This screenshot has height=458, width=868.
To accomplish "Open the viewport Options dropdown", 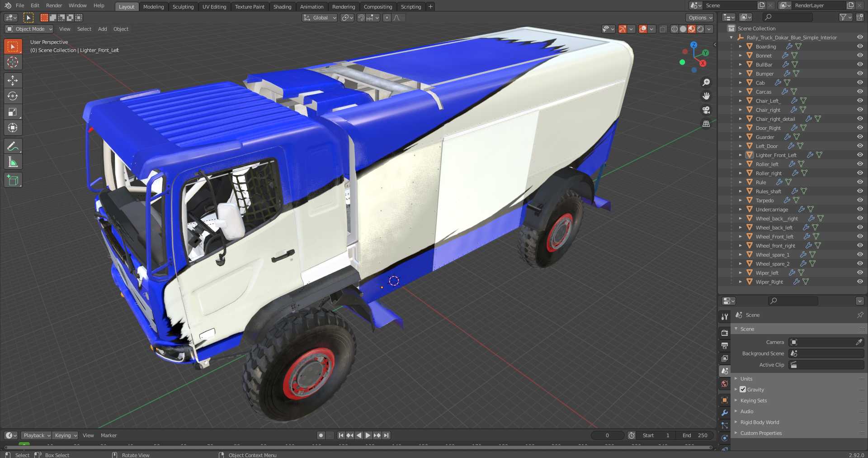I will [700, 18].
